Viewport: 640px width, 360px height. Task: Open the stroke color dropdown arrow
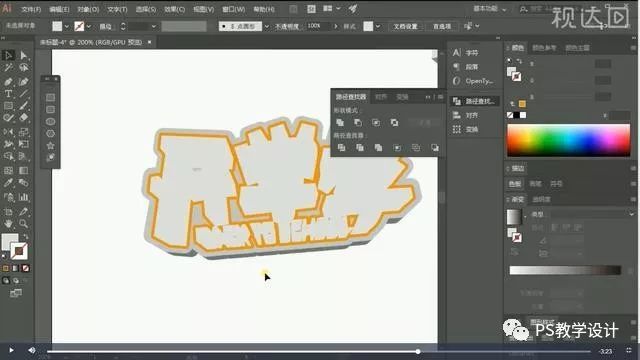89,27
